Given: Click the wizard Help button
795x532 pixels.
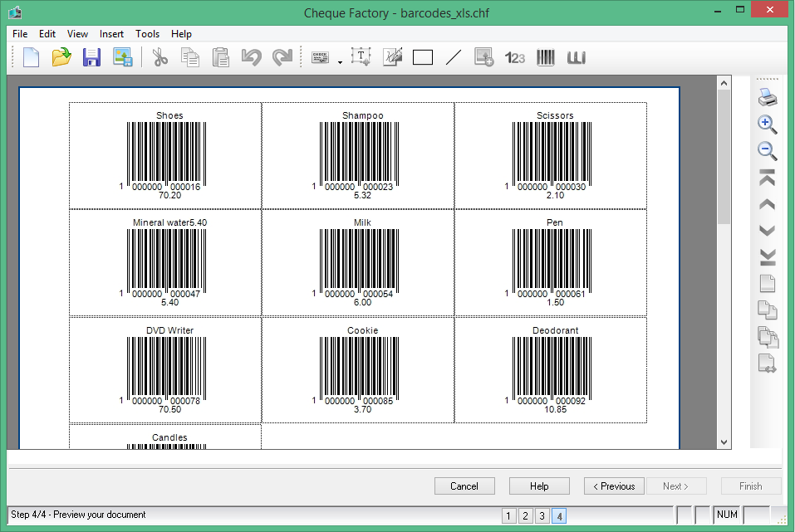Looking at the screenshot, I should coord(539,486).
